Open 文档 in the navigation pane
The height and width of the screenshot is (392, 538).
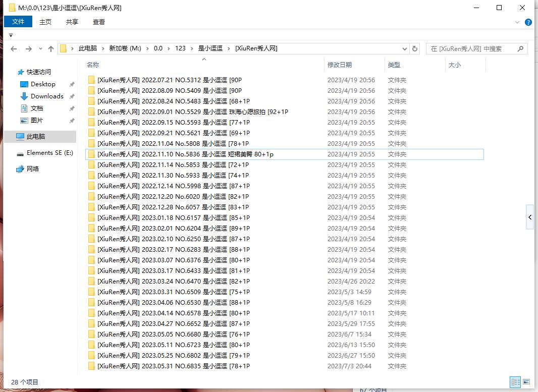point(36,108)
